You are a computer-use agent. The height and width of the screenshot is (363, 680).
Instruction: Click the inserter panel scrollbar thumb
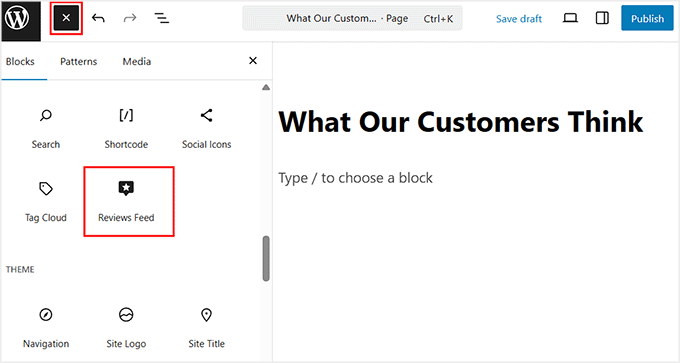point(266,258)
